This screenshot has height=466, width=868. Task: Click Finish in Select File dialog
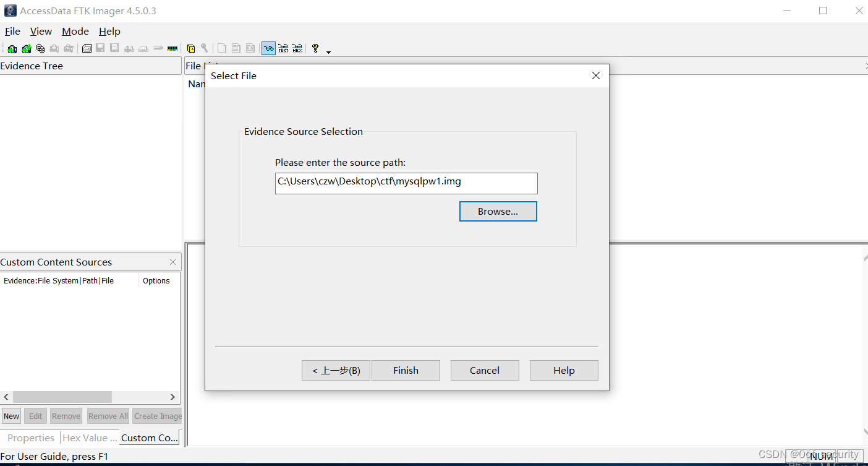pos(406,370)
